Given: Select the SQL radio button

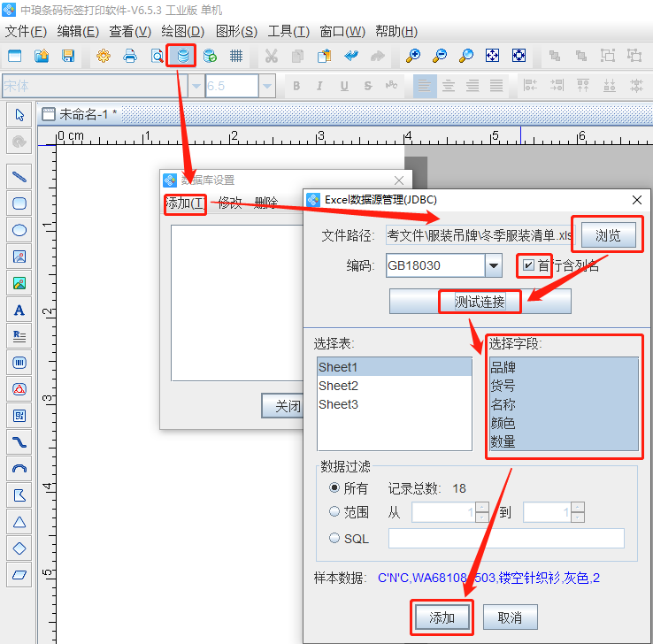Looking at the screenshot, I should click(x=334, y=538).
